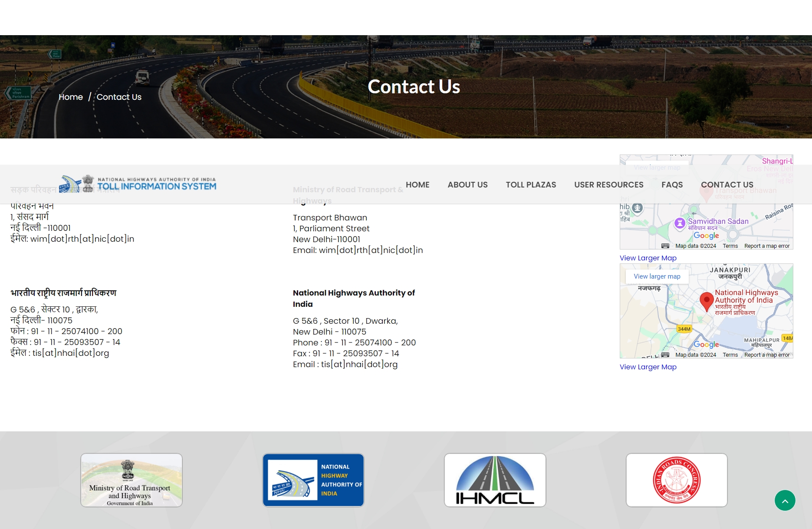Click 'G 5&6 , Sector 10 , Dwarka,' address
The image size is (812, 529).
(345, 321)
